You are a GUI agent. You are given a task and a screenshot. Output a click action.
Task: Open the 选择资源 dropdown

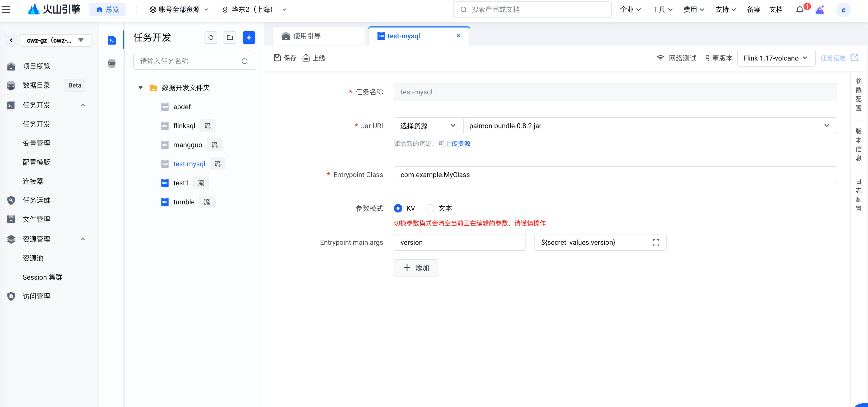tap(428, 126)
